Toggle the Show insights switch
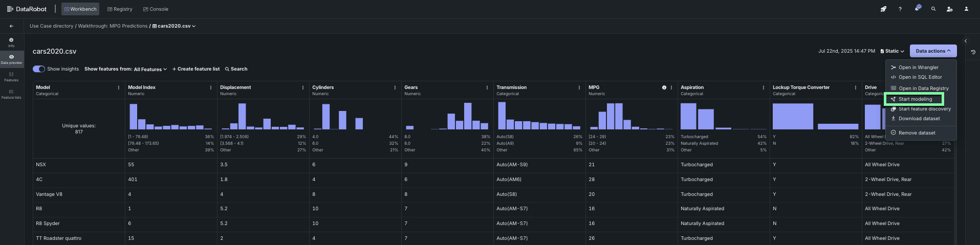Image resolution: width=980 pixels, height=245 pixels. [x=39, y=69]
